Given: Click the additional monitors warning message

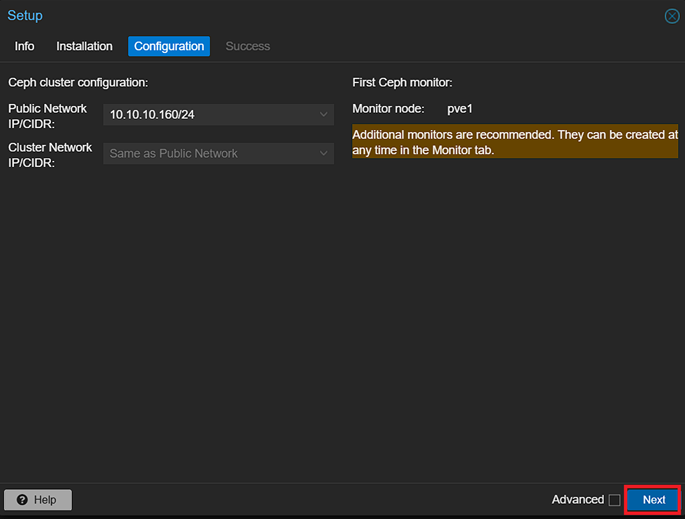Looking at the screenshot, I should click(x=514, y=141).
